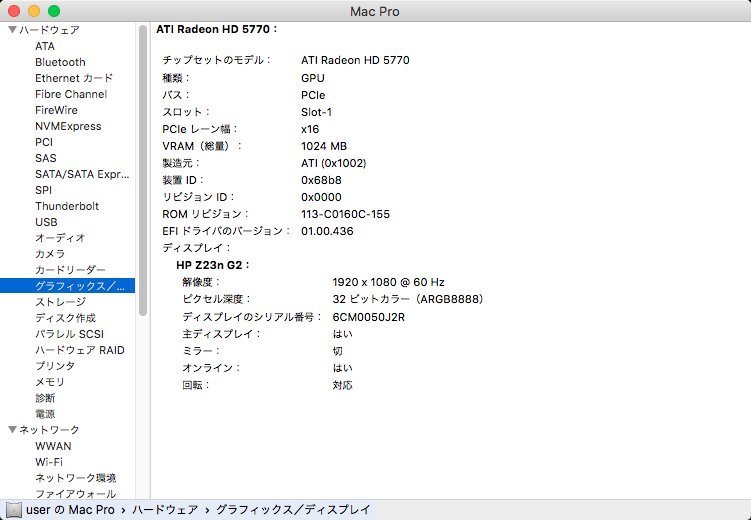
Task: Select Fibre Channel in the sidebar
Action: [x=71, y=94]
